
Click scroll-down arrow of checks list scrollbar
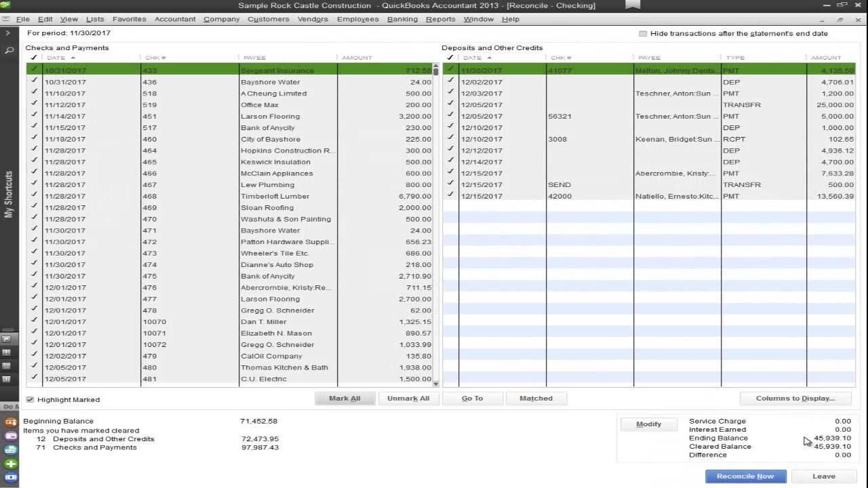click(435, 384)
